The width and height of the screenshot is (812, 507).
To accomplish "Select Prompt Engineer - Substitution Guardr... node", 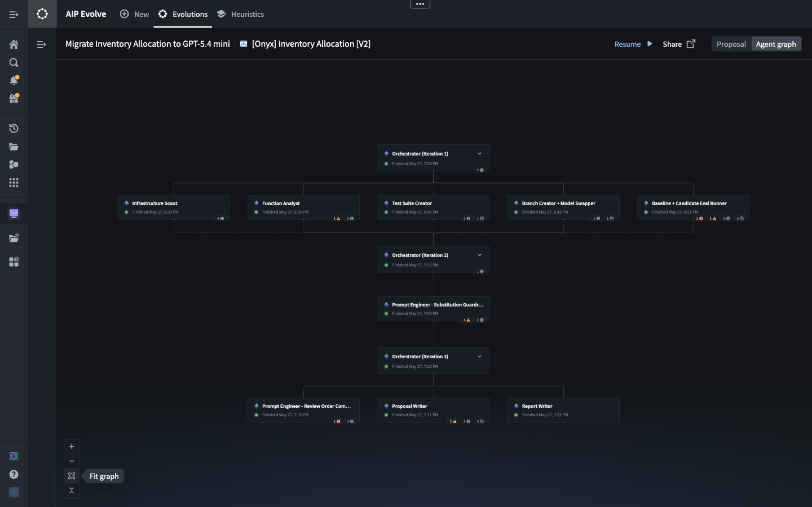I will point(433,309).
